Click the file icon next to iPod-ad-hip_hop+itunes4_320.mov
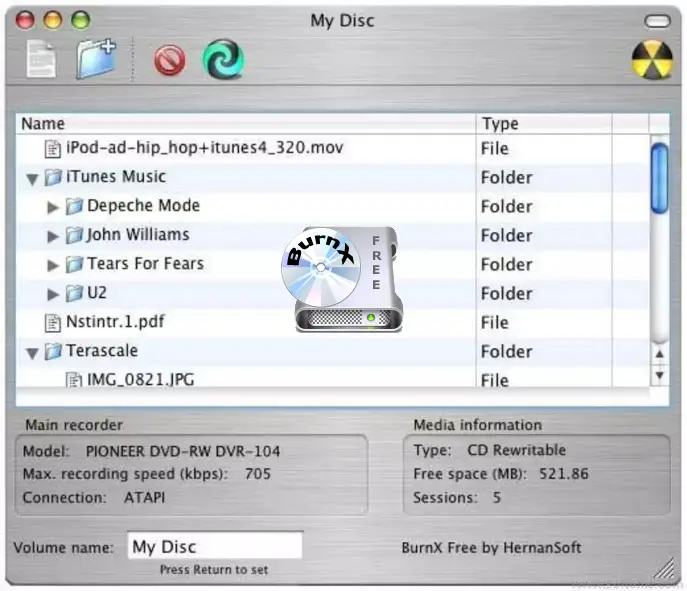The height and width of the screenshot is (591, 687). tap(53, 149)
